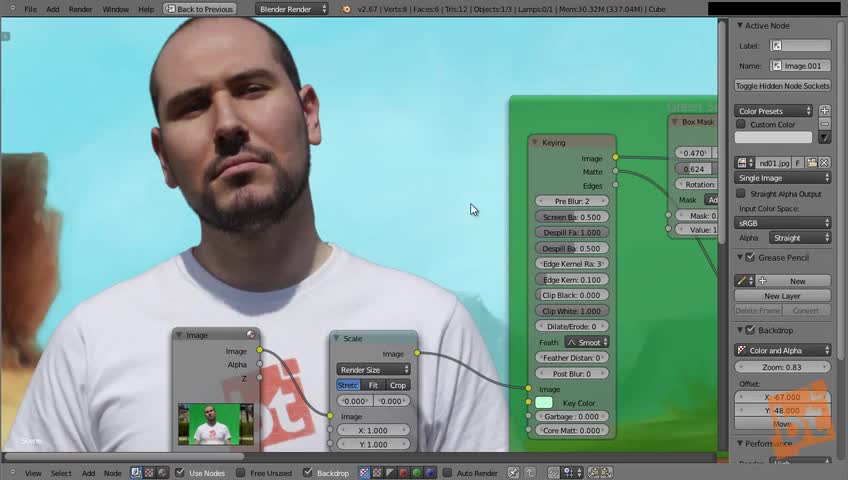
Task: Click the Key Color swatch in Keying node
Action: [544, 403]
